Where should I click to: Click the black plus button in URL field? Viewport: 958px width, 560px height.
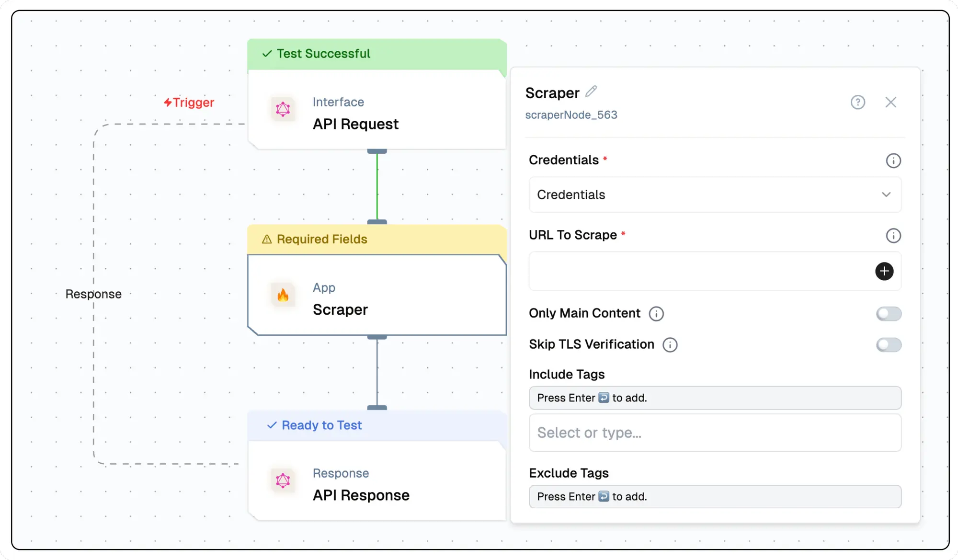pos(884,271)
